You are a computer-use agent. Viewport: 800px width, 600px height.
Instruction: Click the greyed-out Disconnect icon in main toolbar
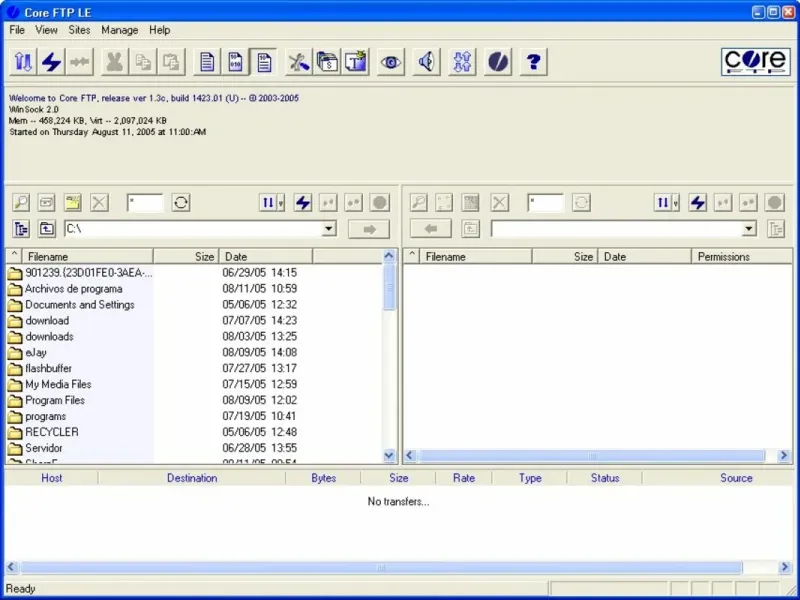[x=80, y=62]
